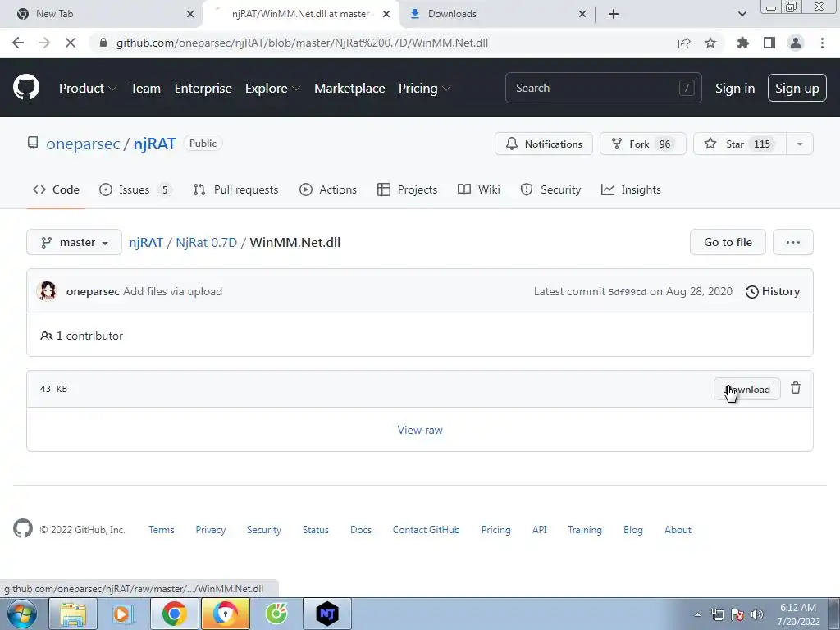This screenshot has width=840, height=630.
Task: Click the share page icon in address bar
Action: point(684,43)
